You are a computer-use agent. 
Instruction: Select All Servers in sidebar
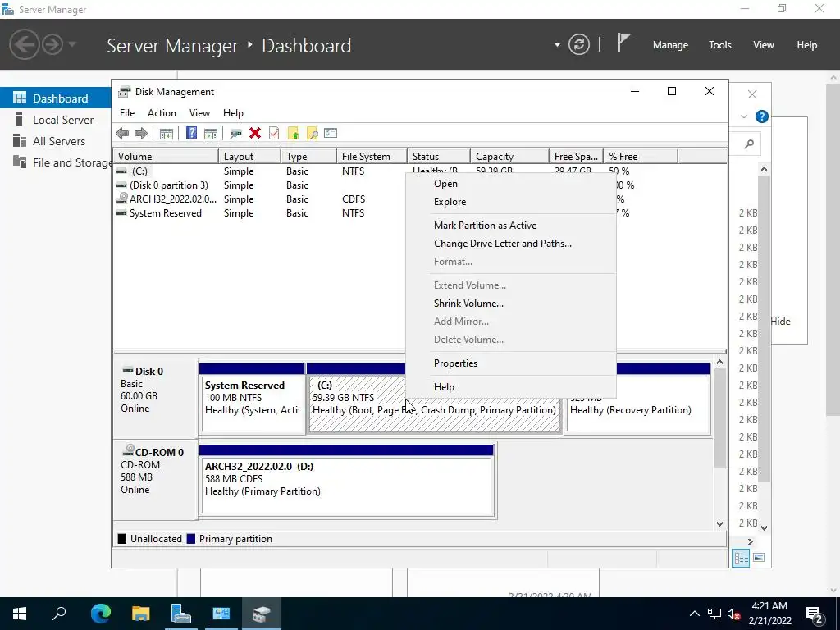(56, 141)
